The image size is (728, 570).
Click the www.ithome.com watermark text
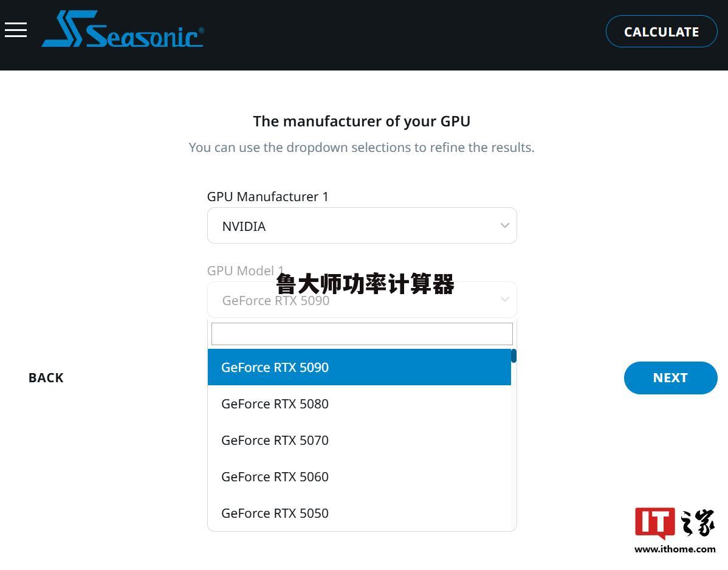pos(675,549)
